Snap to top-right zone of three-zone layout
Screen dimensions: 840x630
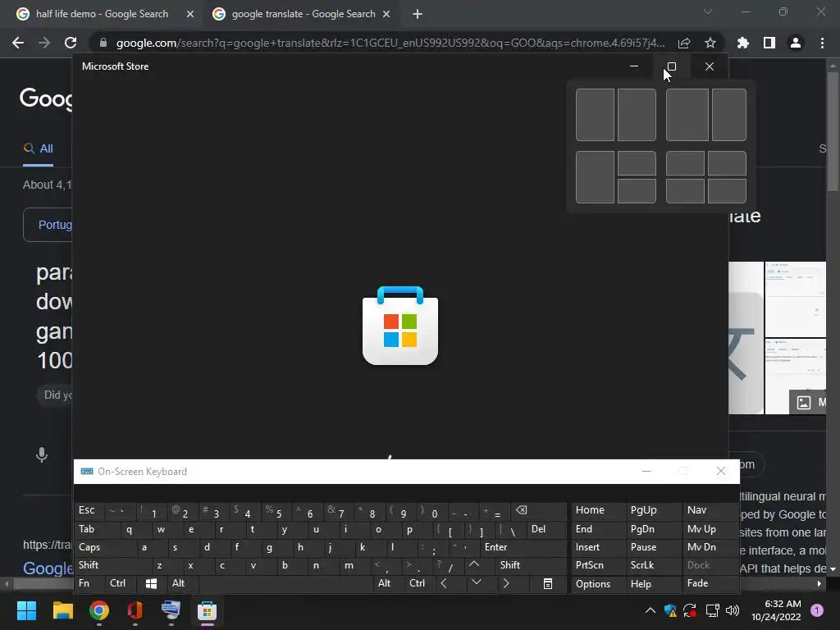coord(637,163)
